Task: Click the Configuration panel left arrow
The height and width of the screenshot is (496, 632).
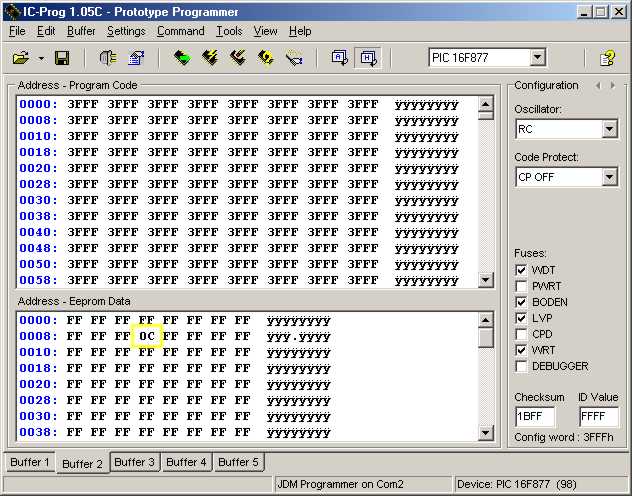Action: pyautogui.click(x=598, y=85)
